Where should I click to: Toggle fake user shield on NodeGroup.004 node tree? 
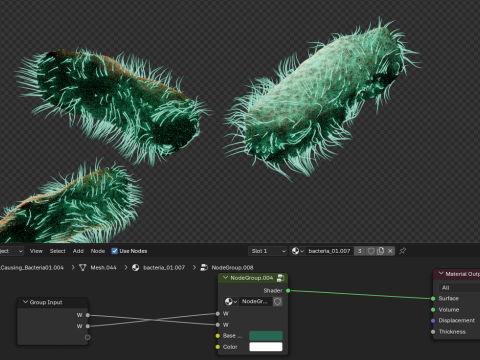click(x=278, y=302)
